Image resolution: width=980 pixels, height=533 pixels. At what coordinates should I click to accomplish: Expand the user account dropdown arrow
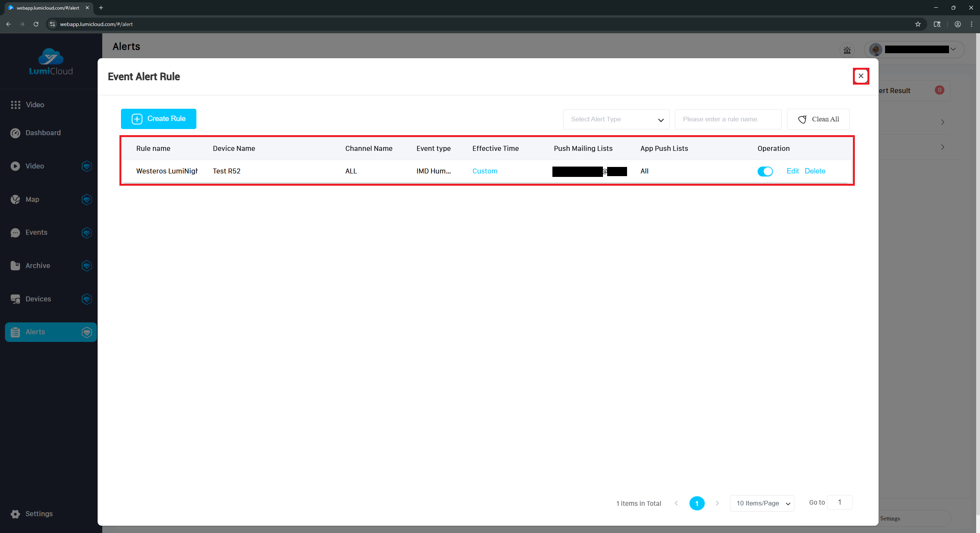tap(953, 49)
